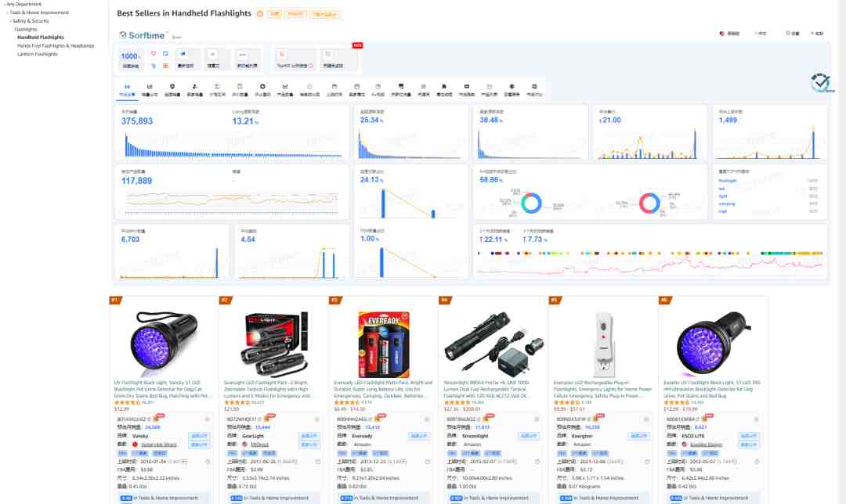The image size is (846, 504).
Task: Click the 117,889 statistic value
Action: [136, 181]
